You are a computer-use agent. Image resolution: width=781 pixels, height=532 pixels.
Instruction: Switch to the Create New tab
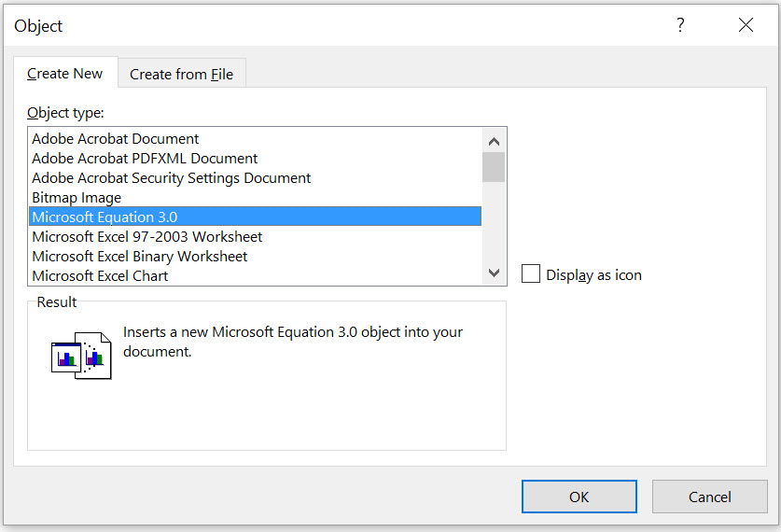[x=64, y=73]
